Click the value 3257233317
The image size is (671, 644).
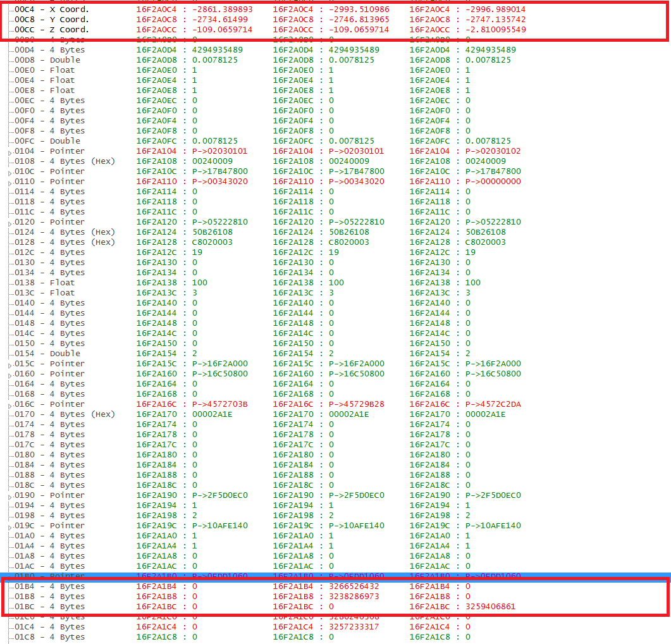[x=354, y=627]
